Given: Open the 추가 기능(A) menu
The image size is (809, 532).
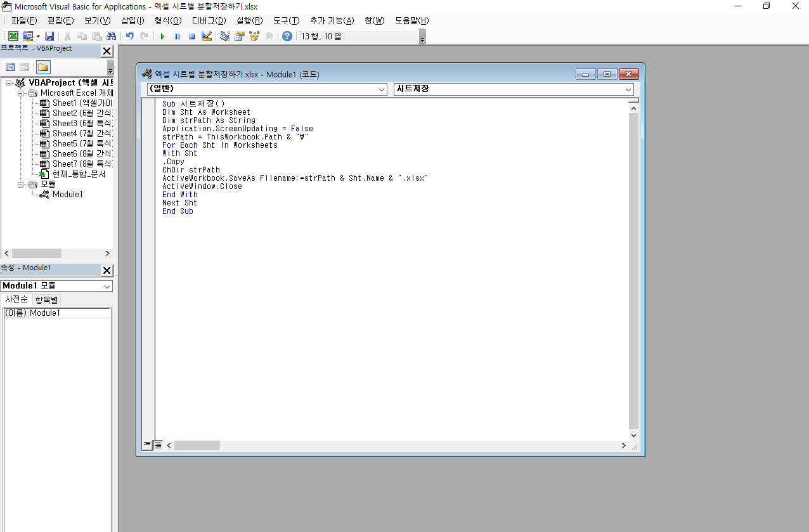Looking at the screenshot, I should (x=332, y=20).
